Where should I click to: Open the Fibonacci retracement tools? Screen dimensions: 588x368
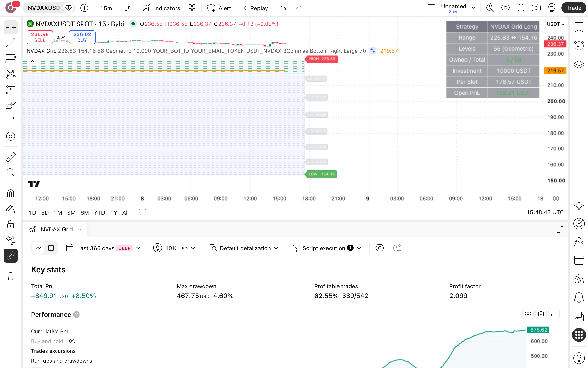[10, 59]
